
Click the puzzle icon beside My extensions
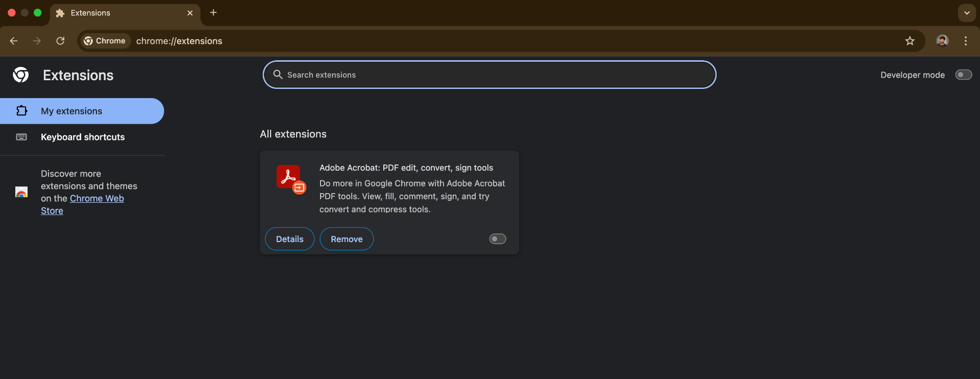(x=21, y=111)
